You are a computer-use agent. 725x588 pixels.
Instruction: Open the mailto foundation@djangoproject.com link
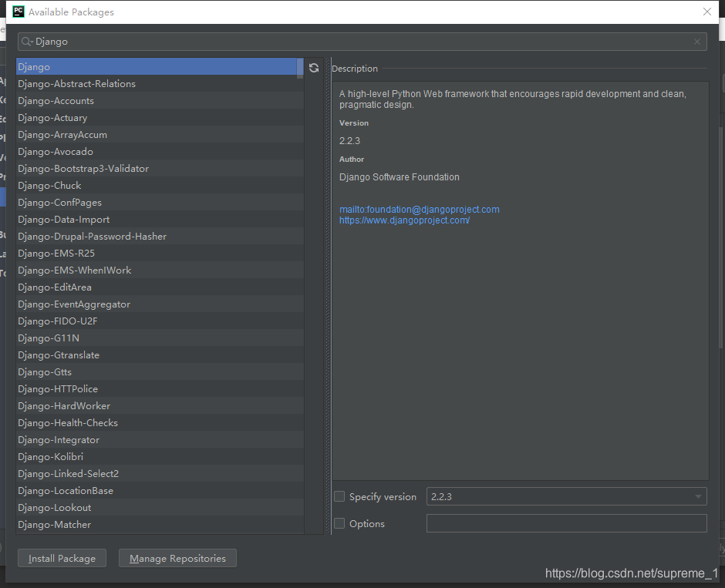[420, 210]
